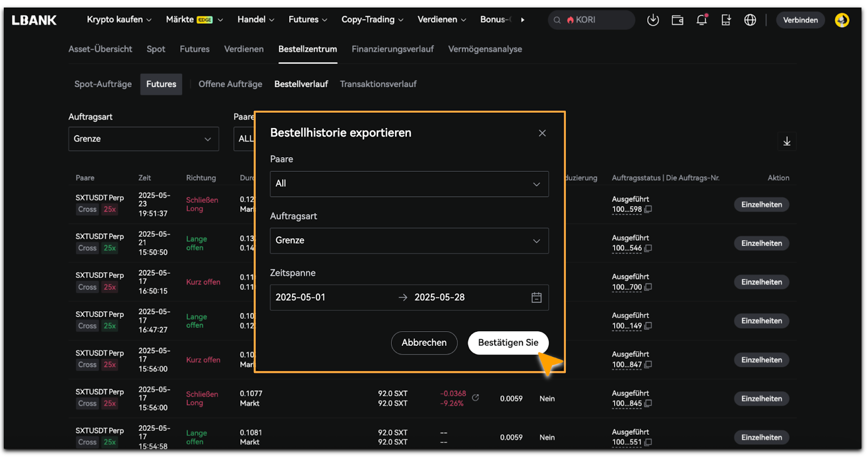This screenshot has height=458, width=868.
Task: Copy order number 100...598
Action: point(648,209)
